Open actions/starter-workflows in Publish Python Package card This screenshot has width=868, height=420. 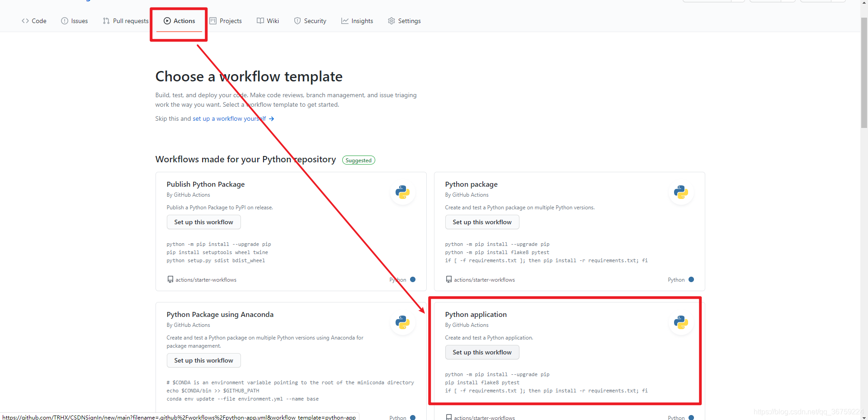click(206, 280)
